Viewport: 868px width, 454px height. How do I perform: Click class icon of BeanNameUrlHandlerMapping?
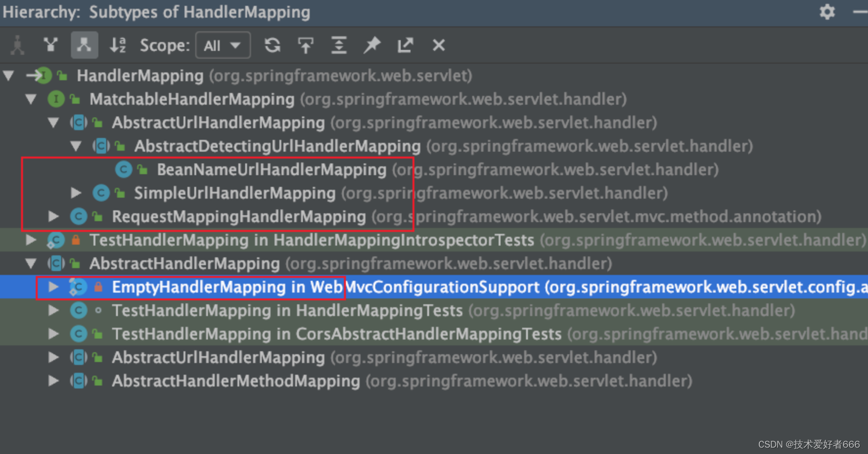(x=123, y=170)
